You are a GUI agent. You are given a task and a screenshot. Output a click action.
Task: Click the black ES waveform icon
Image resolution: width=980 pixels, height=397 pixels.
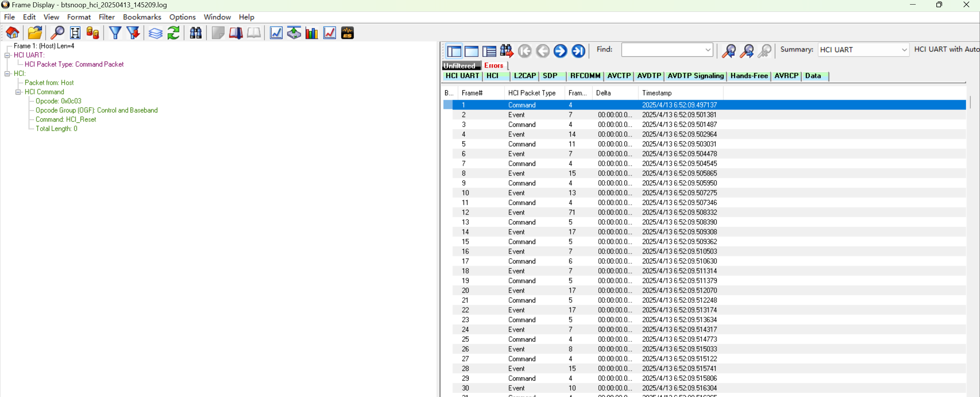click(347, 33)
